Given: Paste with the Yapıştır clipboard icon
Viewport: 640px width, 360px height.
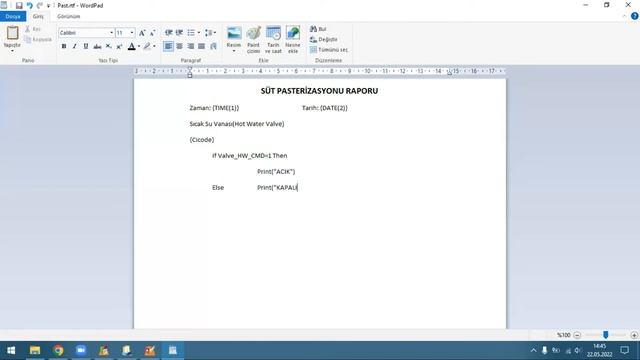Looking at the screenshot, I should (12, 33).
